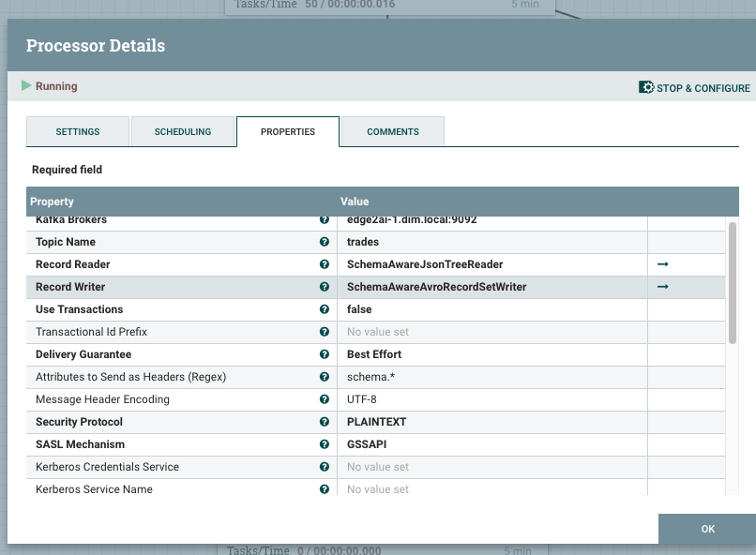Image resolution: width=756 pixels, height=555 pixels.
Task: Click help icon for Topic Name
Action: coord(324,242)
